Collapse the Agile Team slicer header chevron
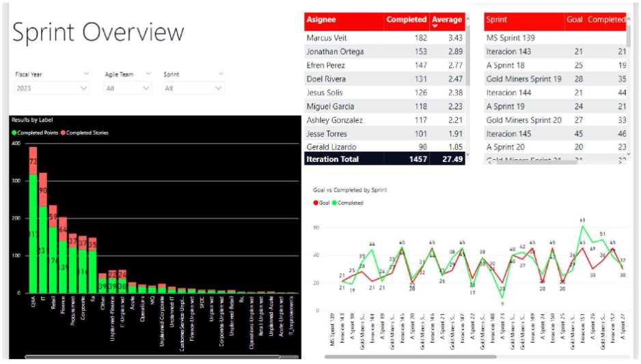This screenshot has height=364, width=641. [x=148, y=74]
